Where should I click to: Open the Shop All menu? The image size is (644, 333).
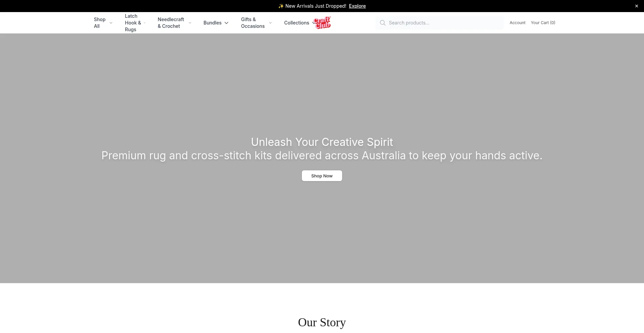click(x=100, y=23)
